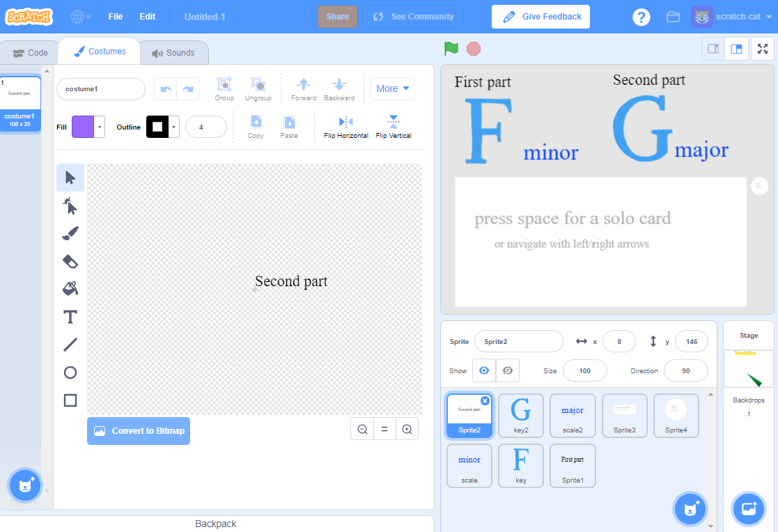
Task: Select the Rectangle tool
Action: (70, 400)
